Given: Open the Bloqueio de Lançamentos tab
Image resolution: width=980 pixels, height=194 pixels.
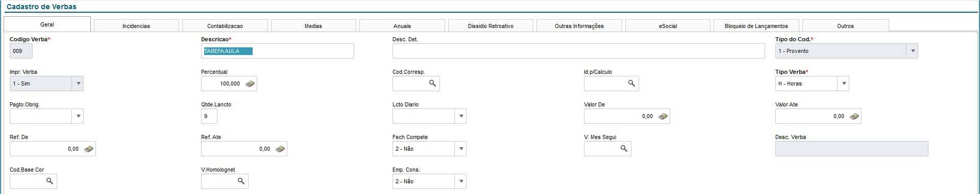Looking at the screenshot, I should tap(756, 26).
